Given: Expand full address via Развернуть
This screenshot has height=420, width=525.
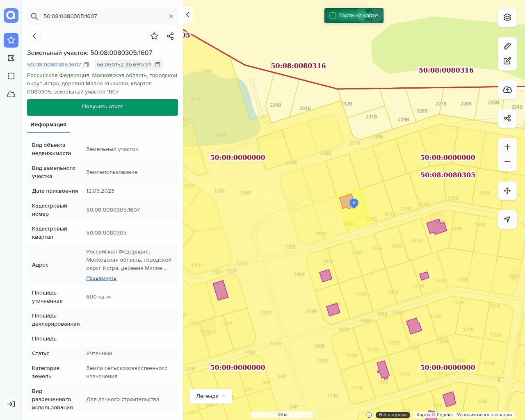Looking at the screenshot, I should click(101, 278).
